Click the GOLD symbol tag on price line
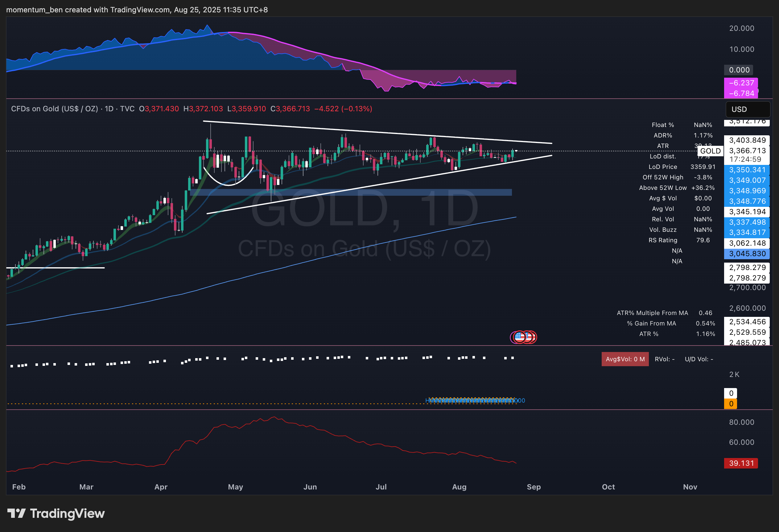Image resolution: width=779 pixels, height=532 pixels. coord(710,151)
